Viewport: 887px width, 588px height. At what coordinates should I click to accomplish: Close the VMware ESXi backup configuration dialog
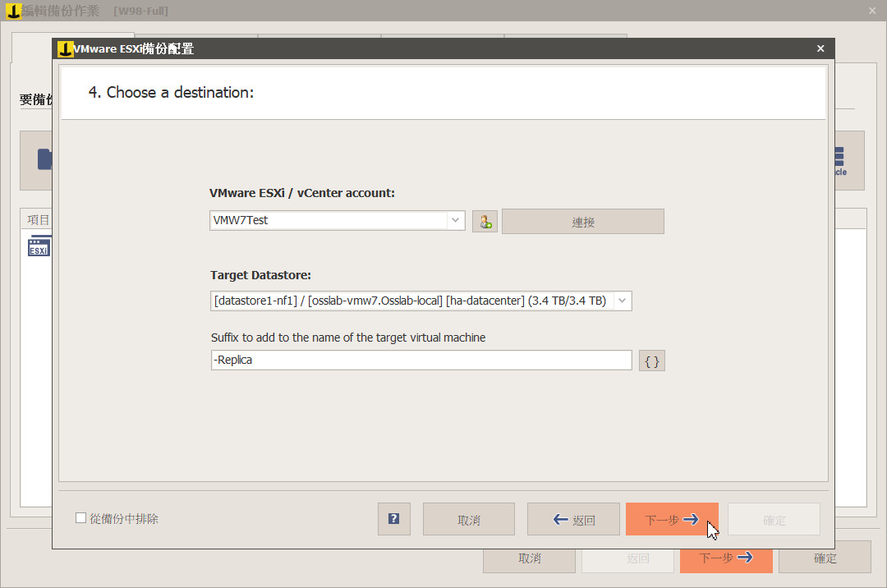[820, 48]
